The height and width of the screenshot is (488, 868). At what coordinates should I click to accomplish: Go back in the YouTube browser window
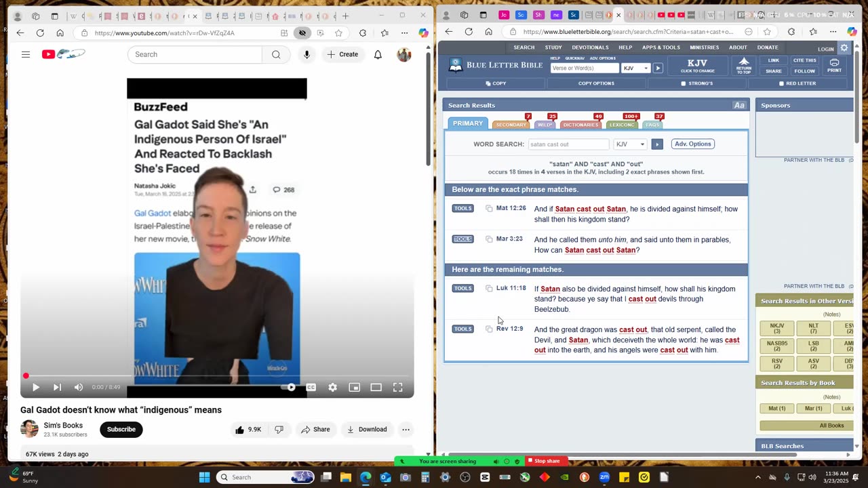20,33
